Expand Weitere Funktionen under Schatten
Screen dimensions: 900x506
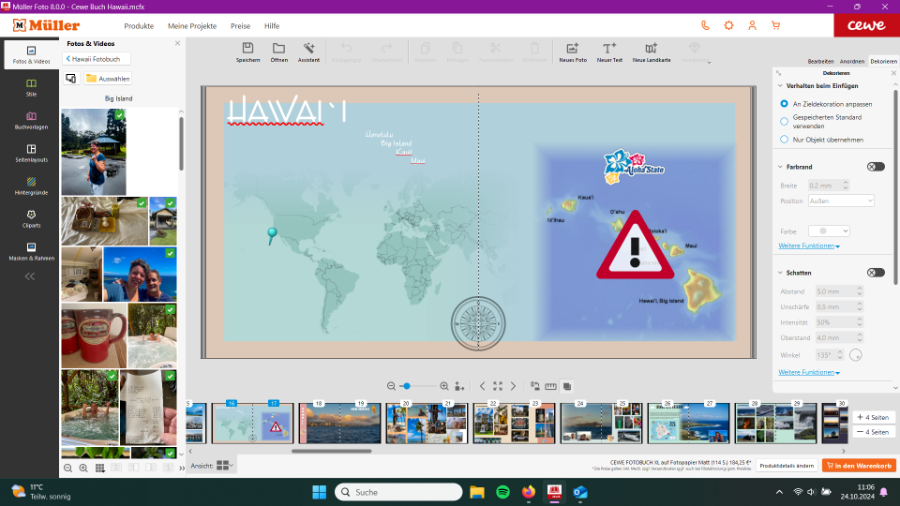(x=808, y=372)
